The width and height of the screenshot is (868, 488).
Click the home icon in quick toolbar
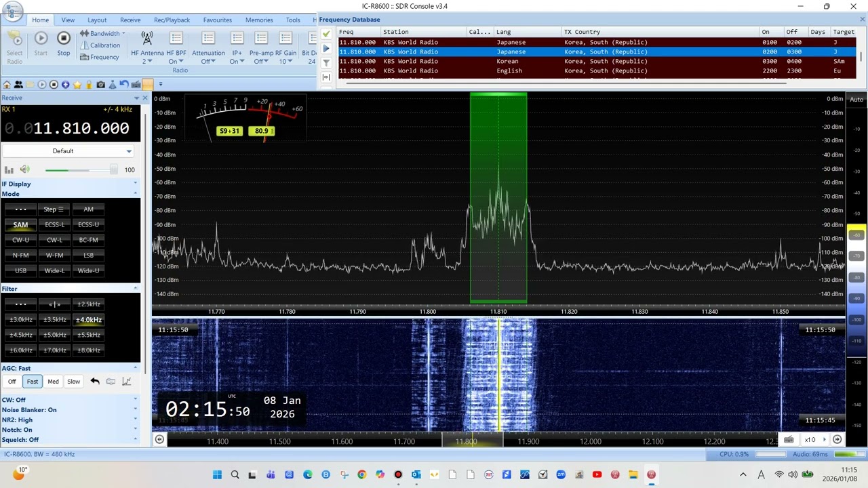(7, 85)
